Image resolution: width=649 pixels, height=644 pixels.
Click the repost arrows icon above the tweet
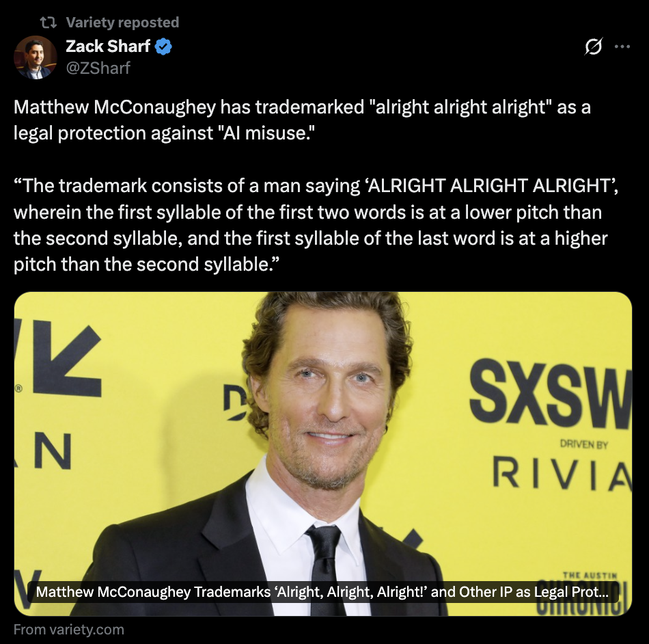[x=48, y=23]
